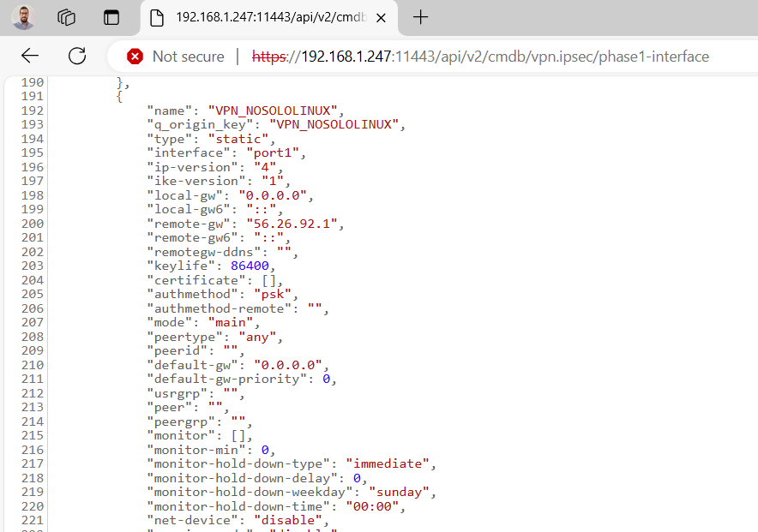This screenshot has width=758, height=532.
Task: Click the net-device value disable
Action: point(294,520)
